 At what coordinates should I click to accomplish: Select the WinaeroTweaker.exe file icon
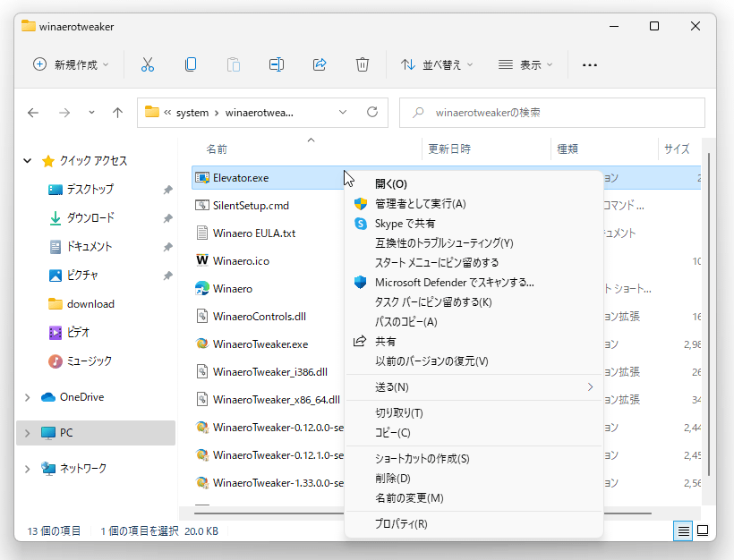tap(202, 344)
